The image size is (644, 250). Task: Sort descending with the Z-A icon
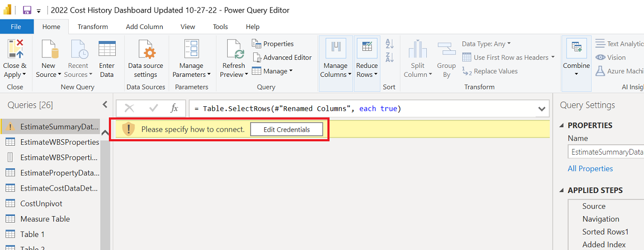pyautogui.click(x=390, y=57)
